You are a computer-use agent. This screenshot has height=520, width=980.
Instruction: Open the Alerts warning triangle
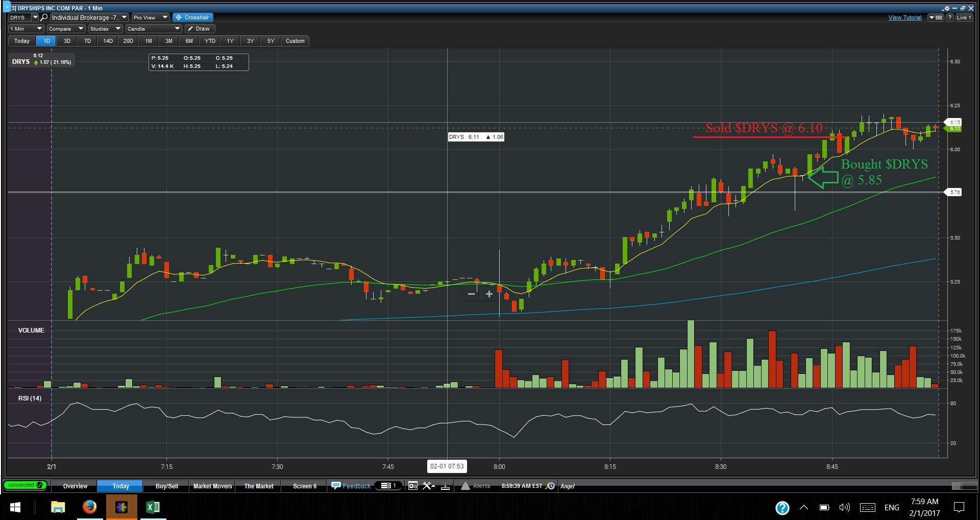tap(465, 486)
